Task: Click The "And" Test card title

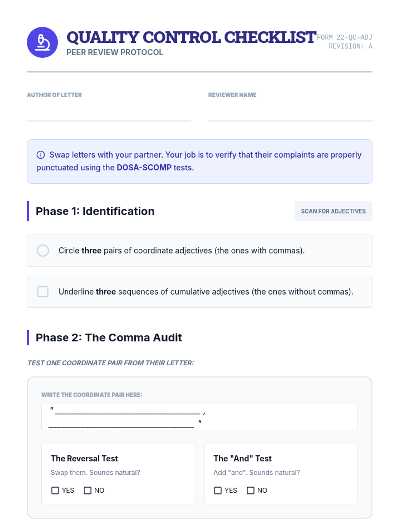Action: [x=243, y=459]
